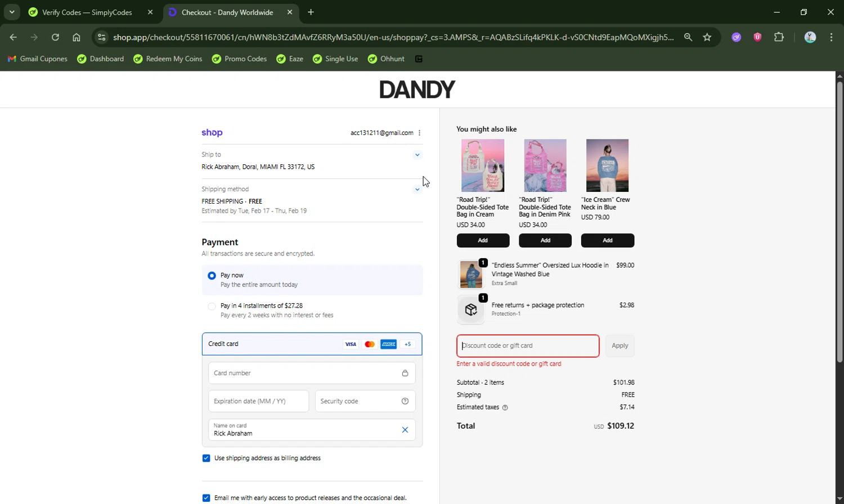Click the browser address bar URL
Viewport: 844px width, 504px height.
[393, 37]
